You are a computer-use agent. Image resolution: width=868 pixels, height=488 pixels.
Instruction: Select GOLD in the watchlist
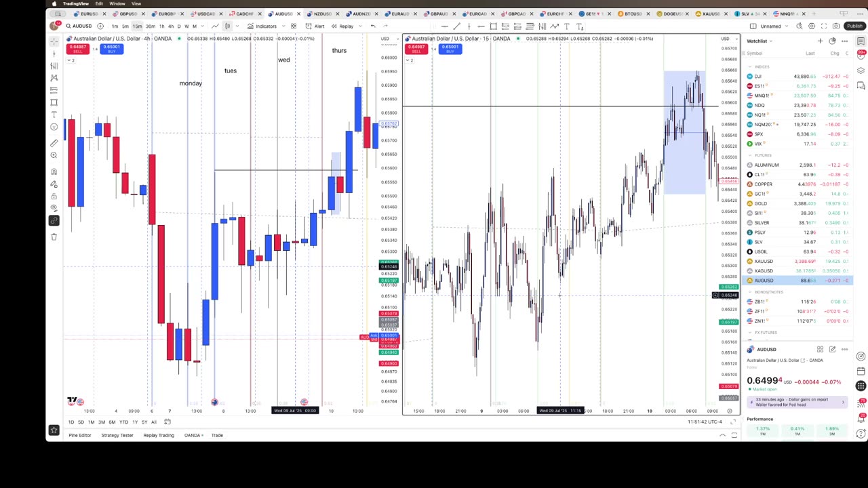[x=799, y=203]
